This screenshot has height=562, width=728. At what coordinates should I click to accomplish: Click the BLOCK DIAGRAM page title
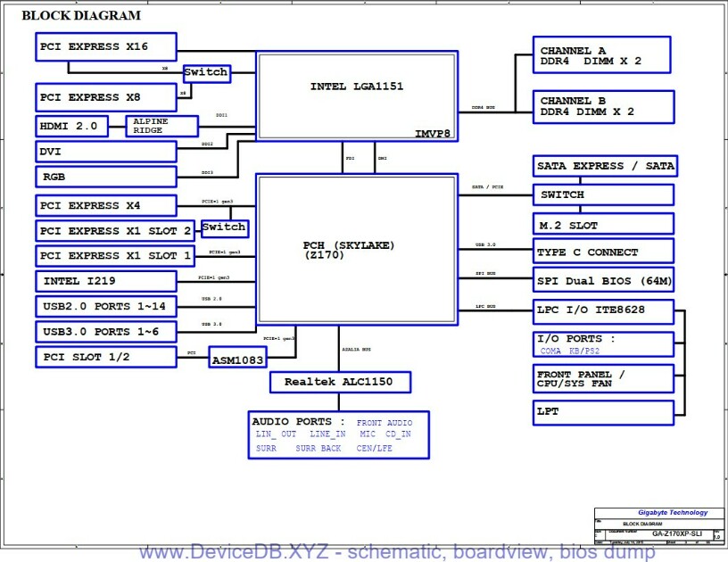(x=81, y=15)
